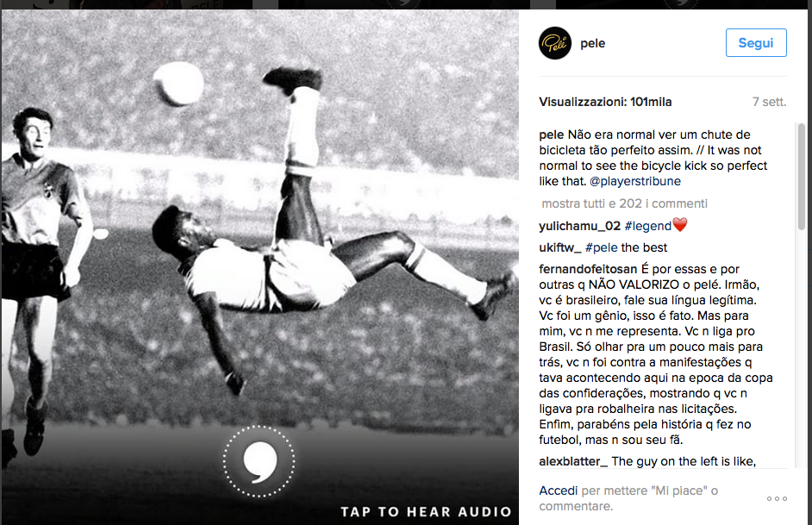This screenshot has height=525, width=812.
Task: Click the 7 sett. post timestamp
Action: [769, 102]
